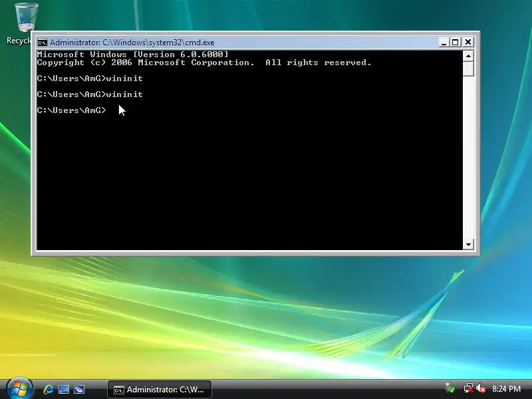Click Switch between windows quick launch icon
Image resolution: width=532 pixels, height=399 pixels.
point(79,389)
